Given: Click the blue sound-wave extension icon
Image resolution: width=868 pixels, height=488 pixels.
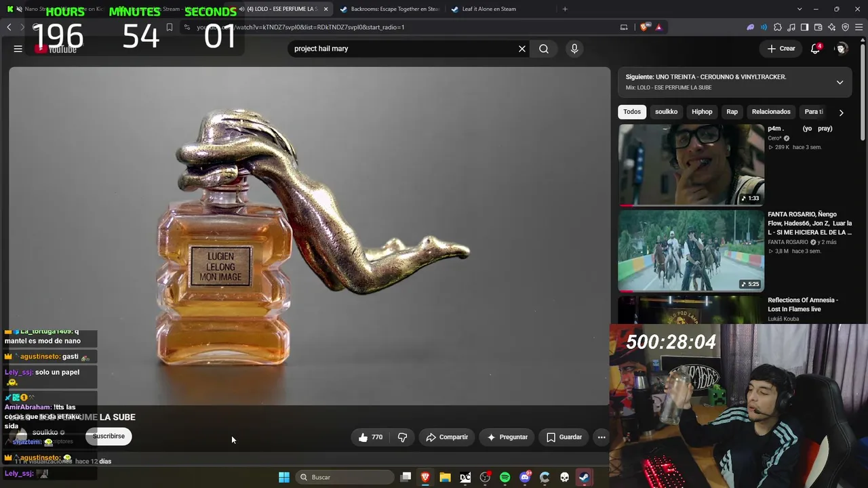Looking at the screenshot, I should click(764, 27).
